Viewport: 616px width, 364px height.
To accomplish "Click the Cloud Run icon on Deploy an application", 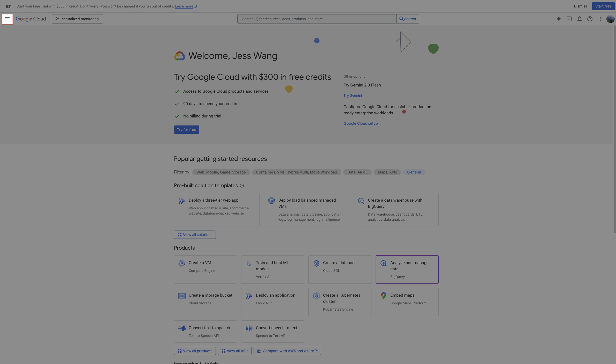I will point(249,296).
